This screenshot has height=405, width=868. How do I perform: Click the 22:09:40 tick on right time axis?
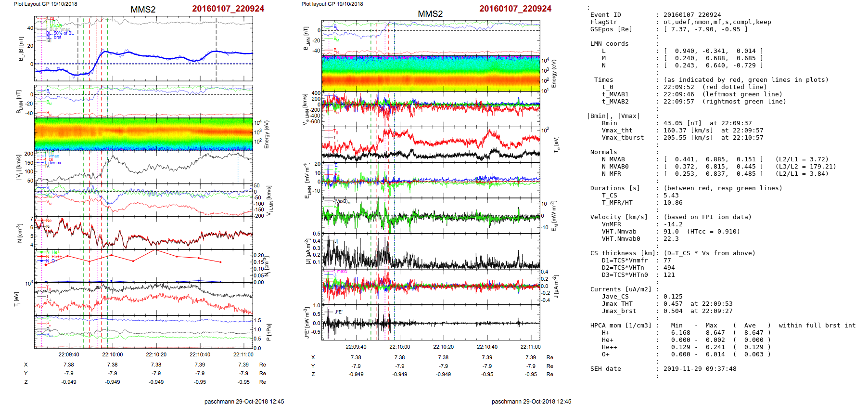(356, 347)
